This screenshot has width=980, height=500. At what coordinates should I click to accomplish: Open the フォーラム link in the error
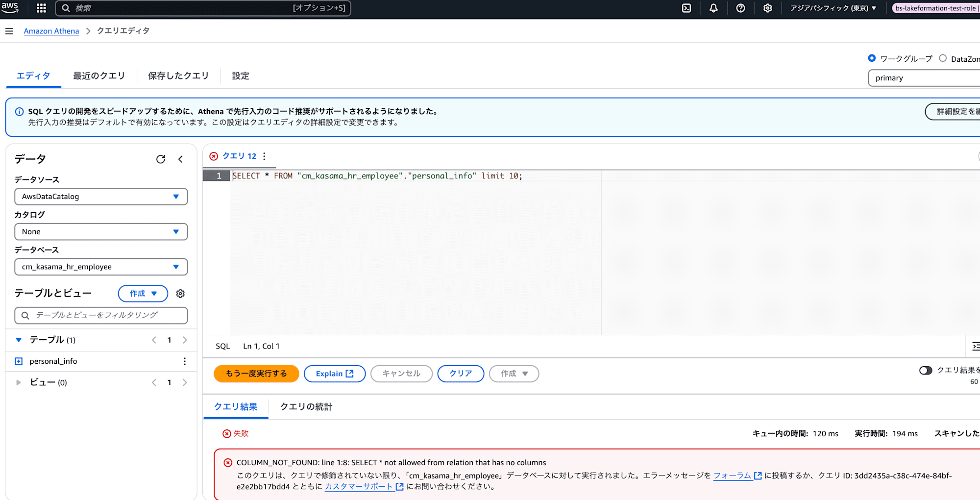[737, 475]
